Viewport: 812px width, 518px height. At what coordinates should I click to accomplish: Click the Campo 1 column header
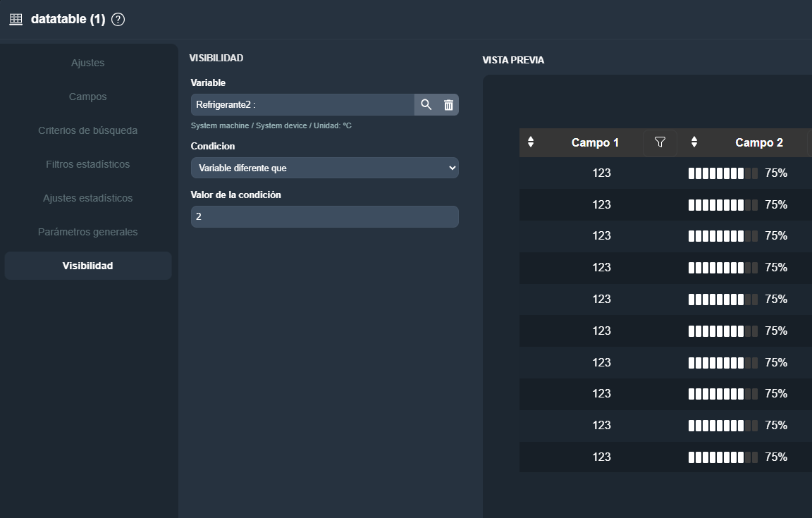point(595,142)
